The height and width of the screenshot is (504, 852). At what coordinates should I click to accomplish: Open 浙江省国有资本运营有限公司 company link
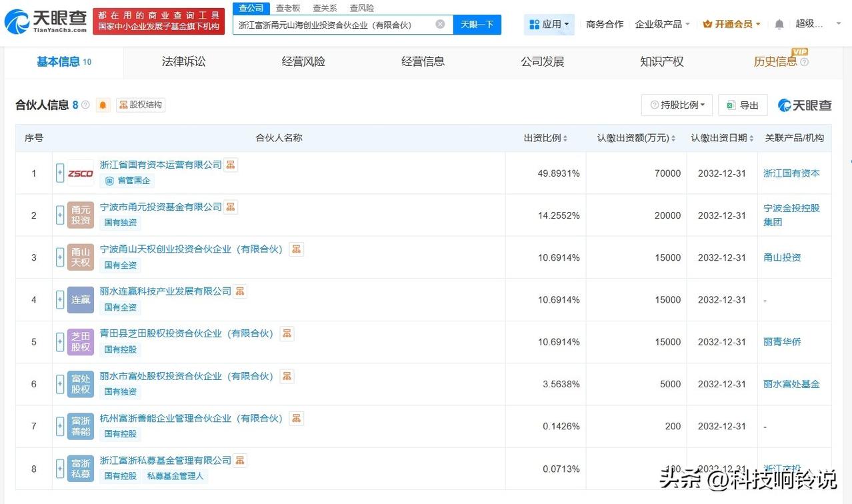[x=161, y=165]
